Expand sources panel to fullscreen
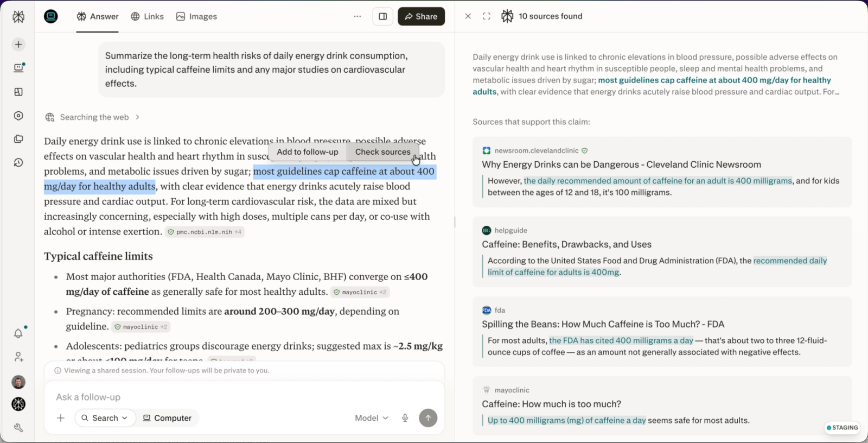 pyautogui.click(x=487, y=16)
